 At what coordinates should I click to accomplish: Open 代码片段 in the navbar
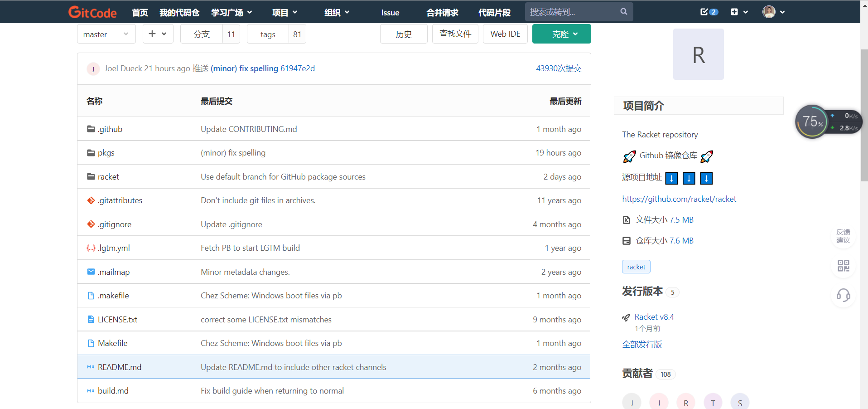(x=494, y=12)
